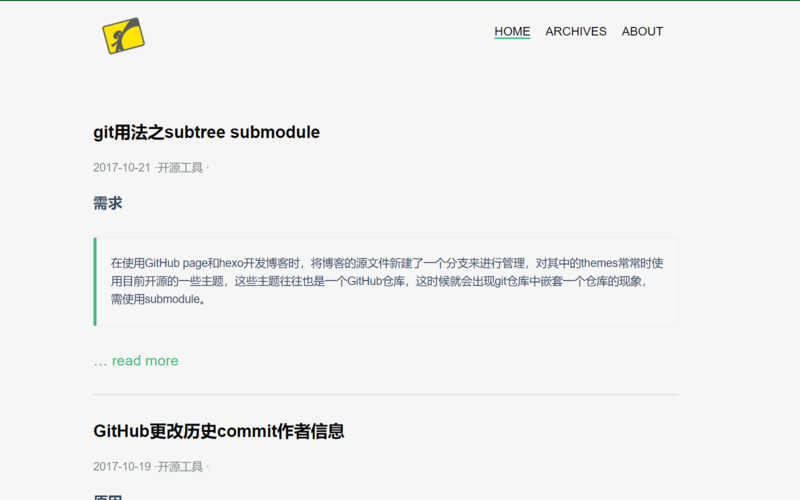
Task: Follow the 'read more' link
Action: (x=145, y=361)
